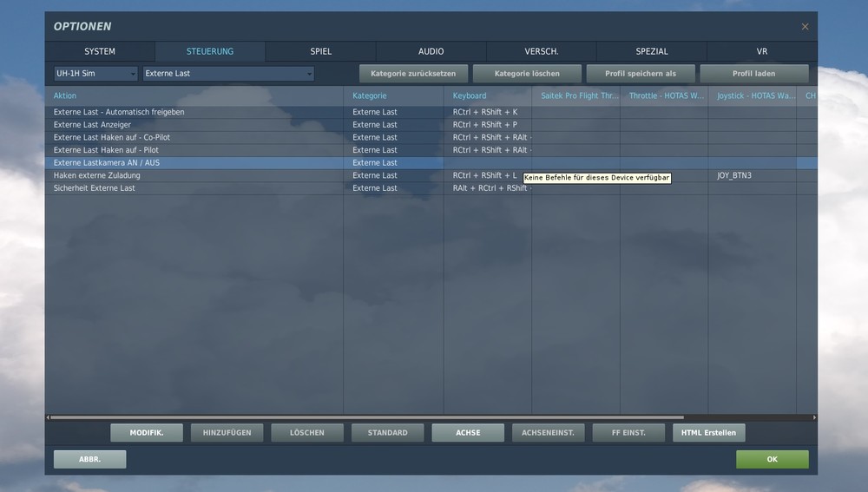Close the Optionen dialog with the X
The width and height of the screenshot is (868, 492).
[x=805, y=27]
